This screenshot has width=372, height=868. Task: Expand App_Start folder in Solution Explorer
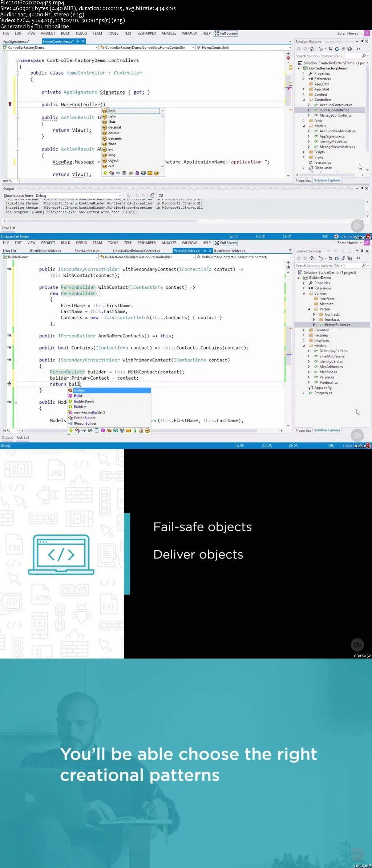coord(304,89)
